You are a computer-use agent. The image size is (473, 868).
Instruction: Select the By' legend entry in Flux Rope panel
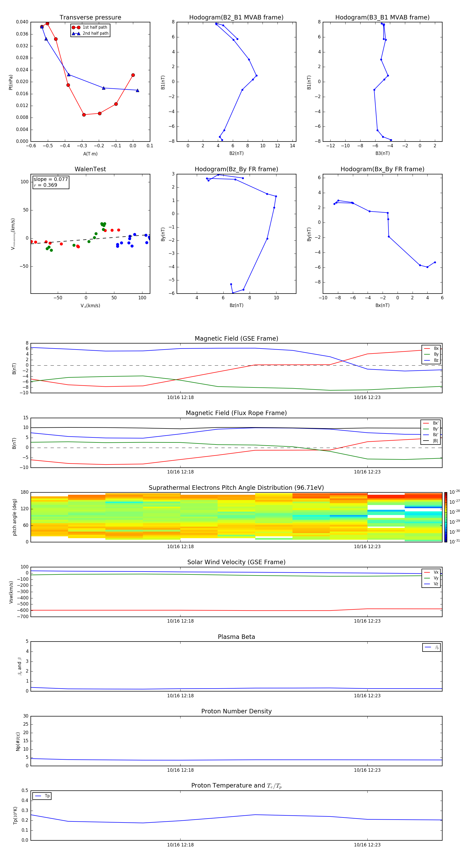point(431,429)
